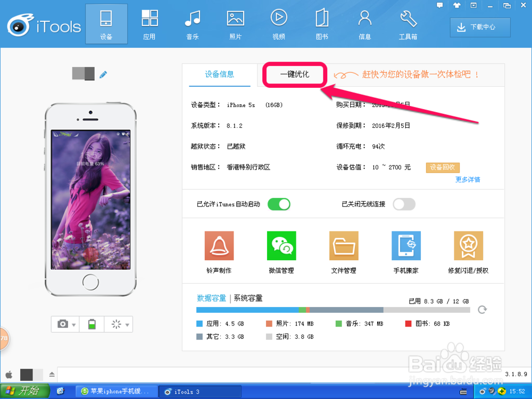Toggle the 无线连接 wireless connection switch
This screenshot has height=399, width=532.
[x=404, y=204]
